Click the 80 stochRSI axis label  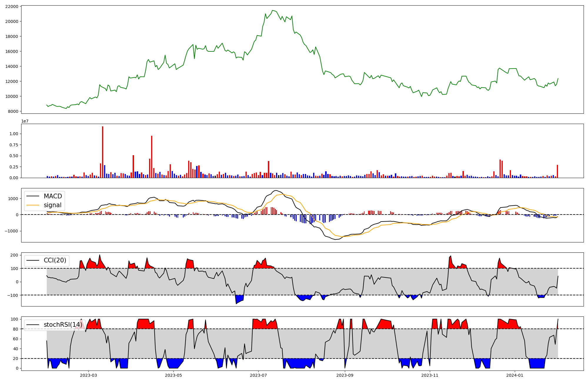[x=15, y=329]
